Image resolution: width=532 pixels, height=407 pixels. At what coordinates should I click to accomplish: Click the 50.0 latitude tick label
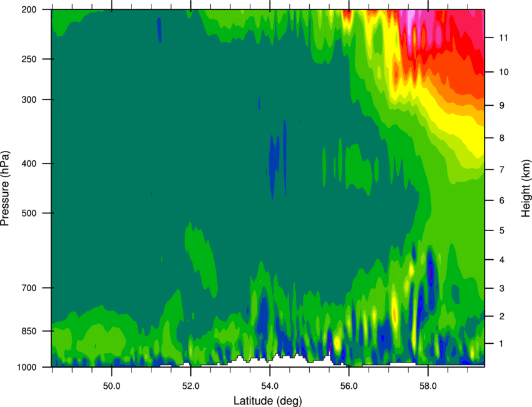[111, 386]
